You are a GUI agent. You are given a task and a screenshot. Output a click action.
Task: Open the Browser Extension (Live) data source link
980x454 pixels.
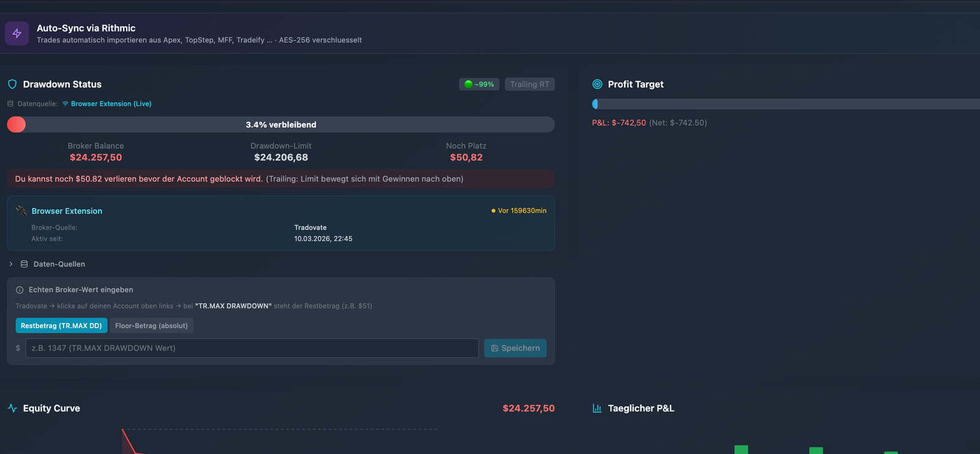coord(111,104)
